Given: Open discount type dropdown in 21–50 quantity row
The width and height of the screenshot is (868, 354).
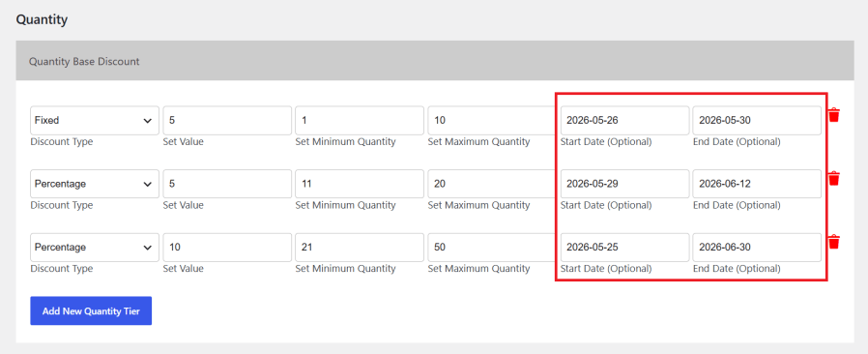Looking at the screenshot, I should coord(95,247).
